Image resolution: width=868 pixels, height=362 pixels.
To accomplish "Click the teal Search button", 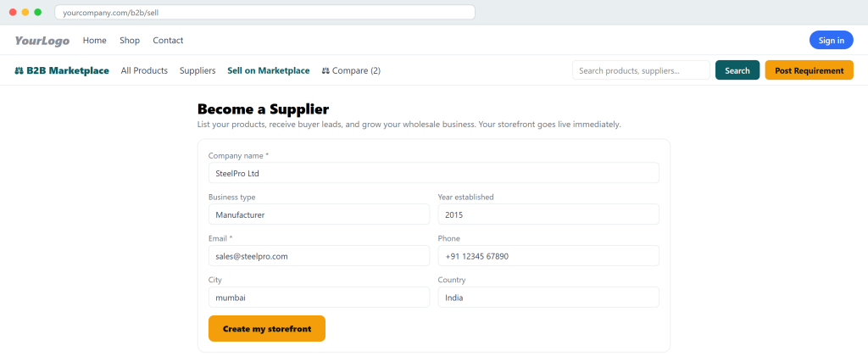I will (x=737, y=70).
